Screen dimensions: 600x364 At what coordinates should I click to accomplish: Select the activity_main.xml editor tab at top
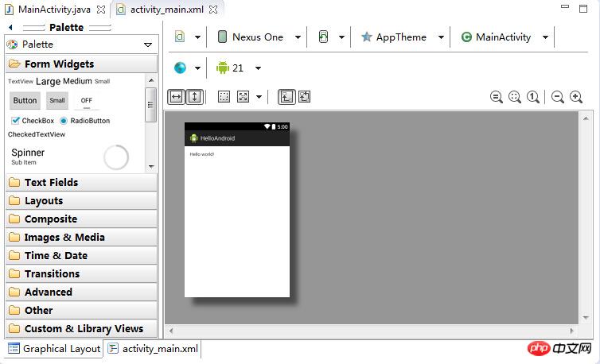point(167,10)
